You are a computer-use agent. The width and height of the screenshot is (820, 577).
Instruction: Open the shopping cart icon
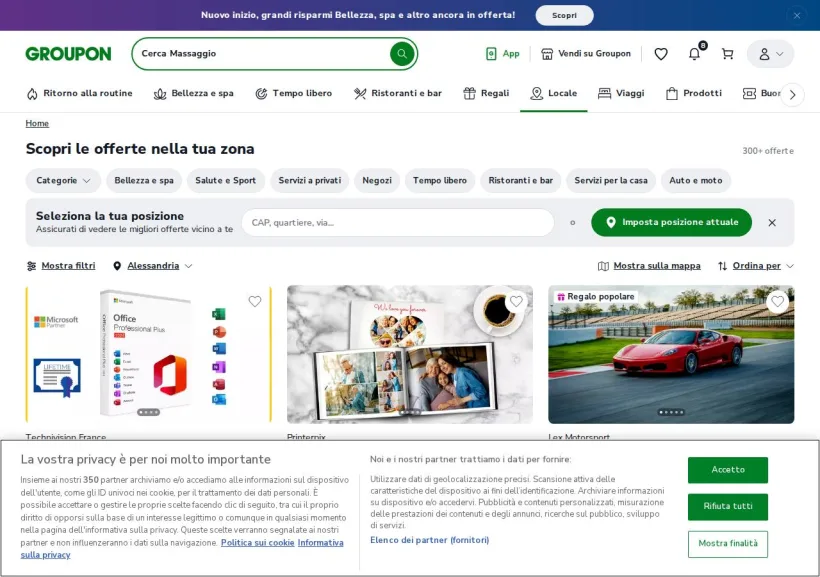(727, 53)
